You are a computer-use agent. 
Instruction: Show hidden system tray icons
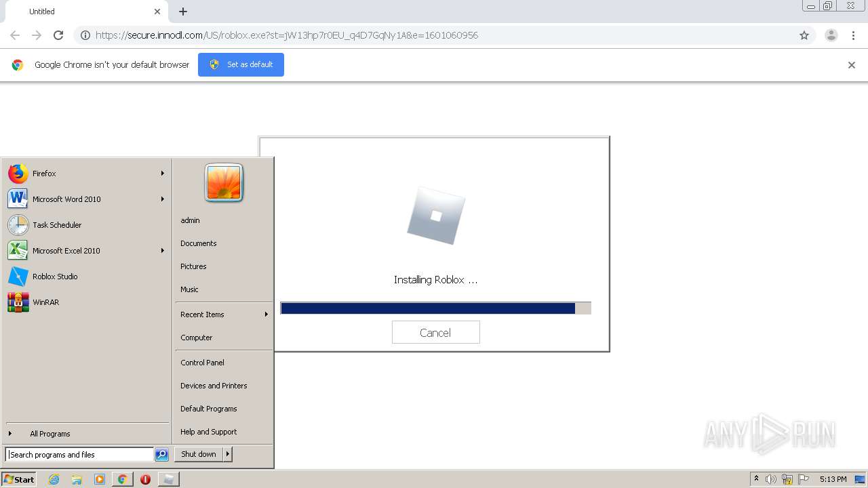tap(757, 479)
